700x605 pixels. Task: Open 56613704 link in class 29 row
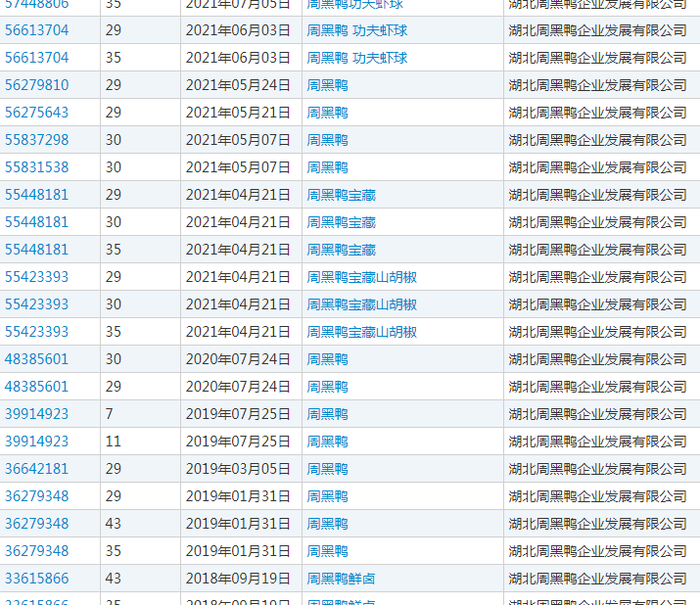click(37, 30)
